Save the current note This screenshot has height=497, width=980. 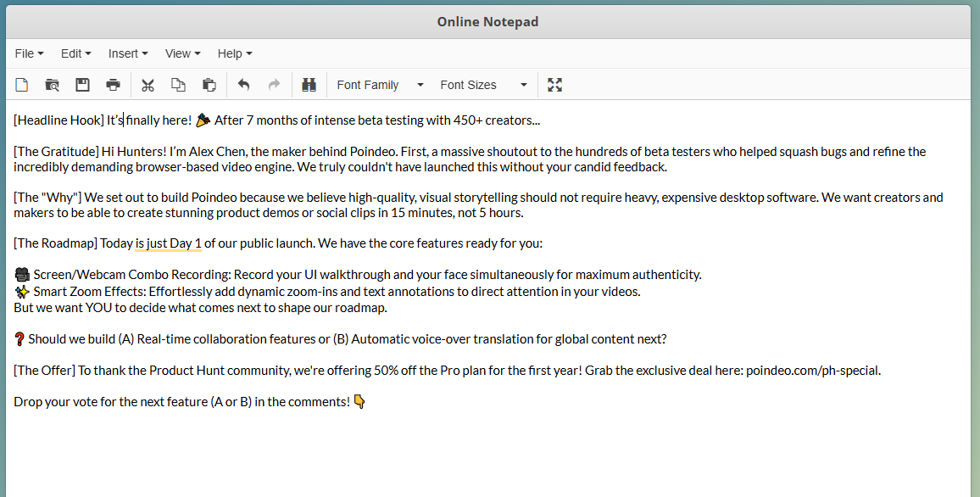[81, 84]
